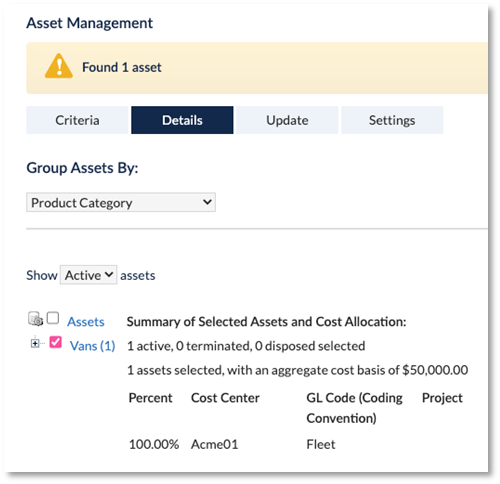
Task: Click the 100.00% percent value
Action: [154, 444]
